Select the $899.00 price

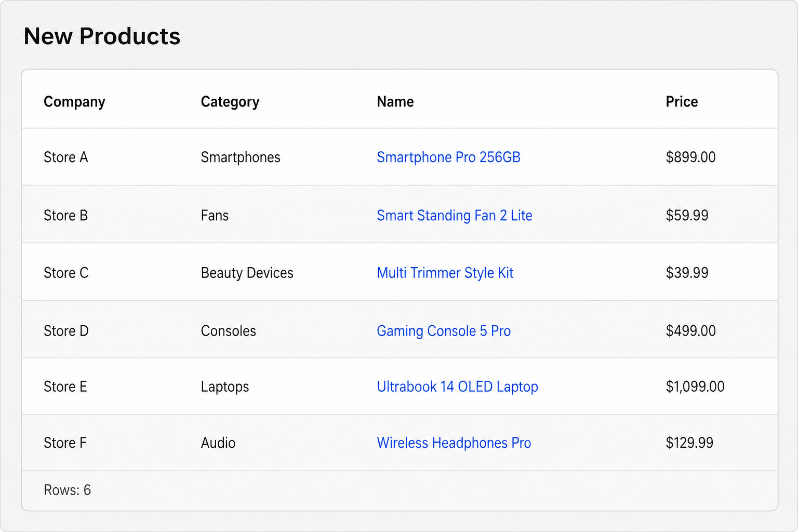tap(690, 157)
